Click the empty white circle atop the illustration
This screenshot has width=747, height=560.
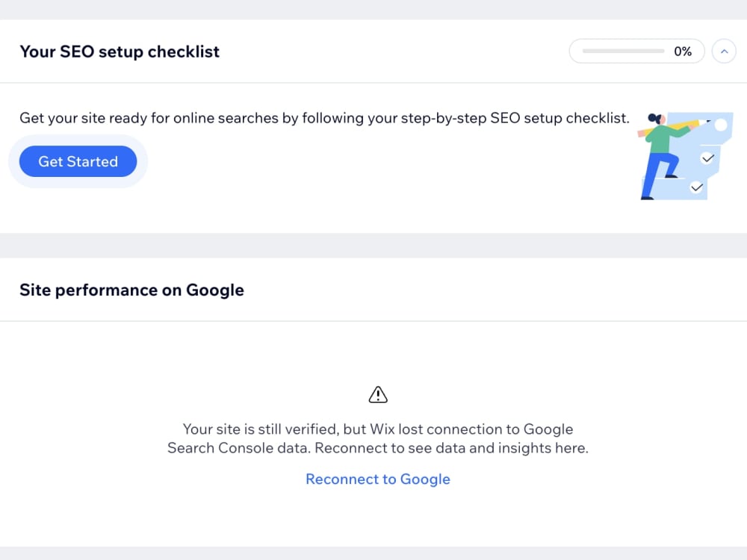pos(721,125)
